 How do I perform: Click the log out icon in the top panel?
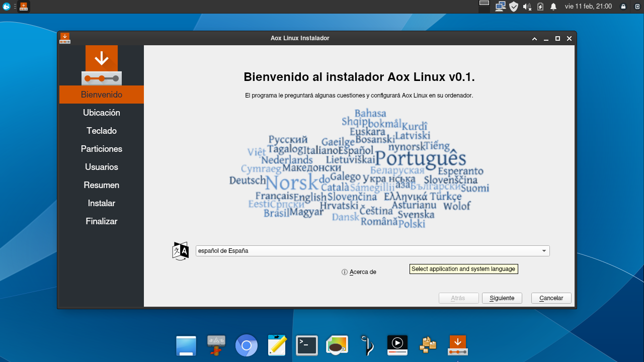click(637, 7)
